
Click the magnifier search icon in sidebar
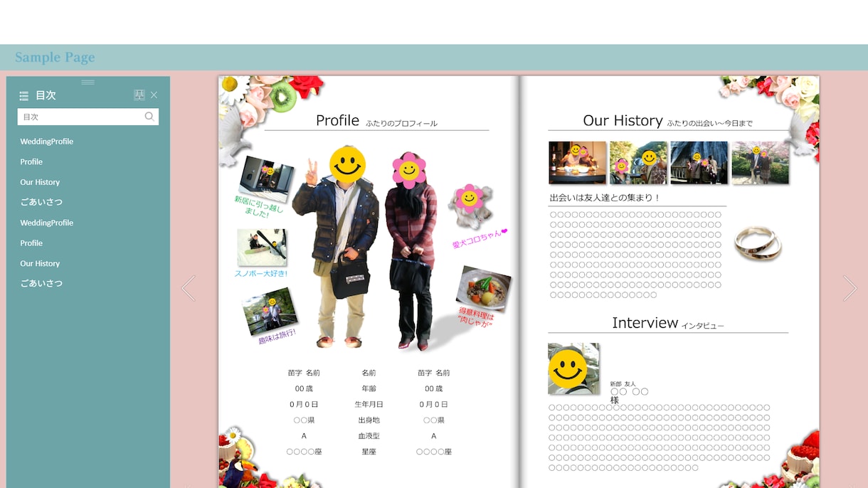pos(149,117)
